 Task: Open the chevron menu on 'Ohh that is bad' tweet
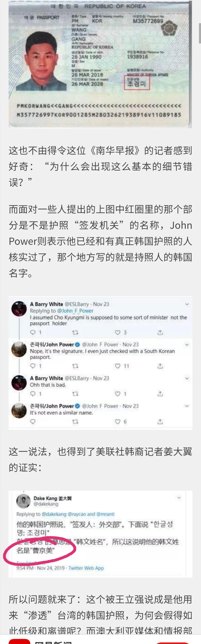pyautogui.click(x=187, y=378)
